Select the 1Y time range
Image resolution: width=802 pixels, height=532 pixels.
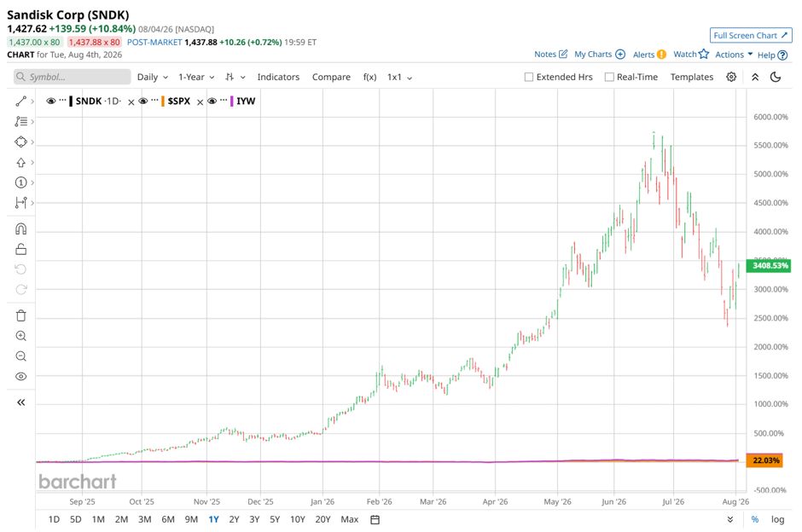(213, 520)
